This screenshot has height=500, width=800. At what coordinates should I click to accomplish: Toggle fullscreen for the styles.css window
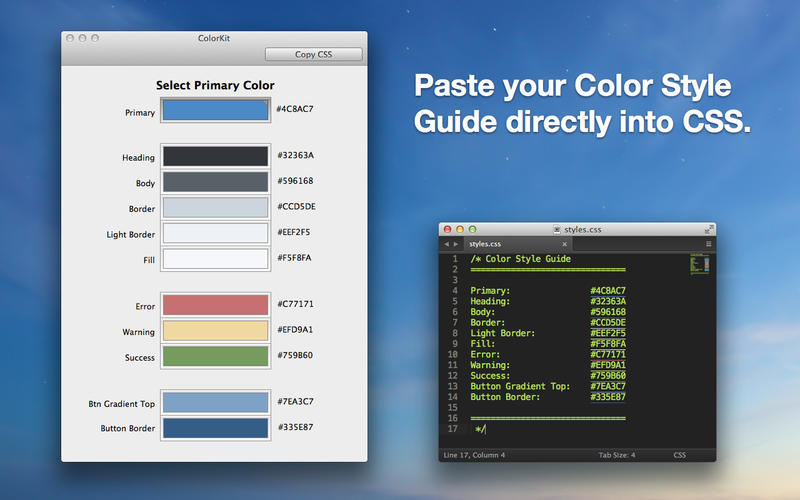pos(709,229)
